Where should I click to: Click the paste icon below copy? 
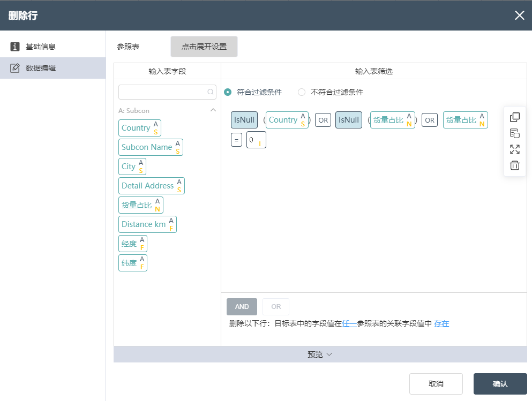pyautogui.click(x=515, y=133)
